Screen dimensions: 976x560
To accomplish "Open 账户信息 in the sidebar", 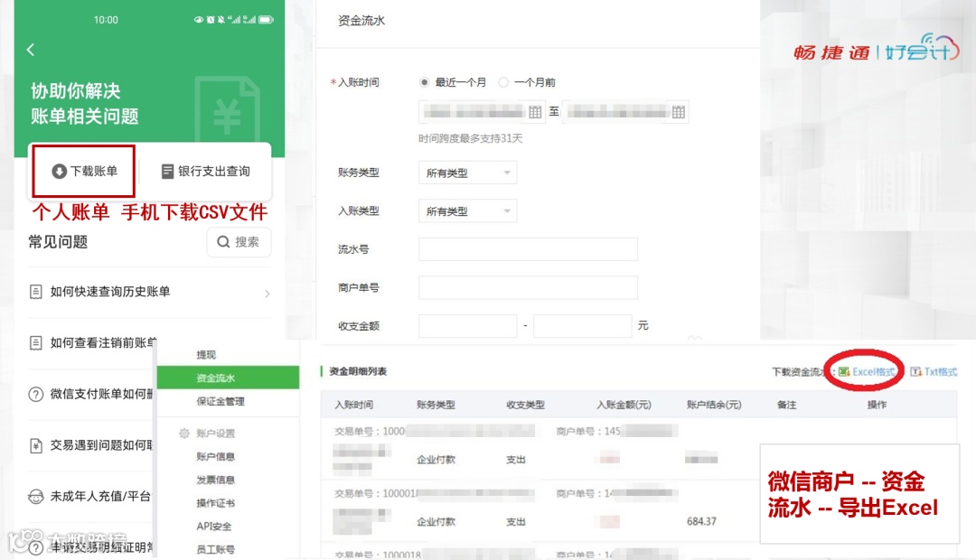I will click(215, 456).
